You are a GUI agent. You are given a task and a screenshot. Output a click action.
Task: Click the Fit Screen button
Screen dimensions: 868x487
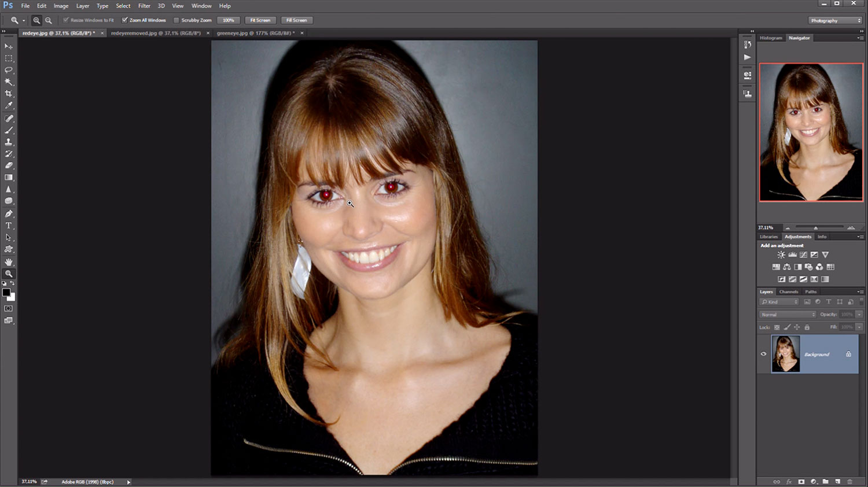260,20
